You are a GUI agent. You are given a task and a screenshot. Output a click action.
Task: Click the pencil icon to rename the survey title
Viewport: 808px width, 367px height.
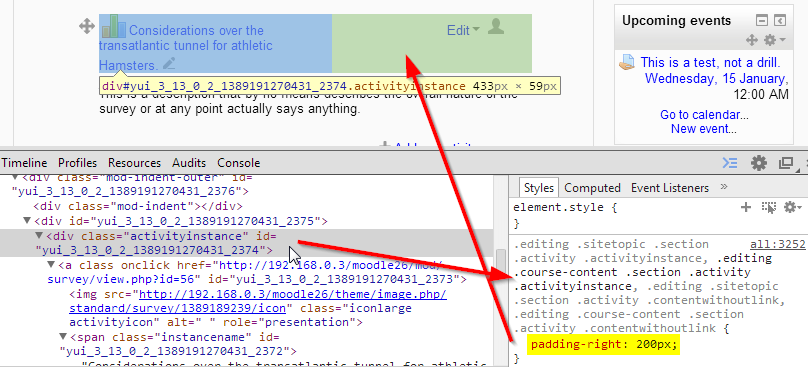click(169, 64)
